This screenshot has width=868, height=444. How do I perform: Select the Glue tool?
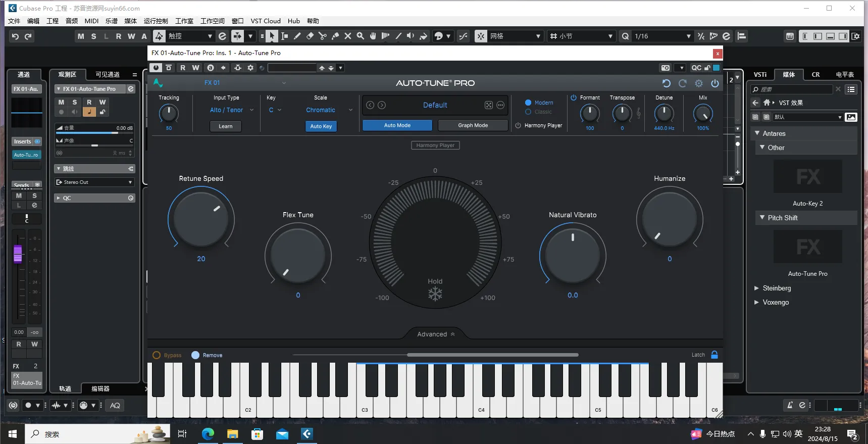pyautogui.click(x=335, y=36)
